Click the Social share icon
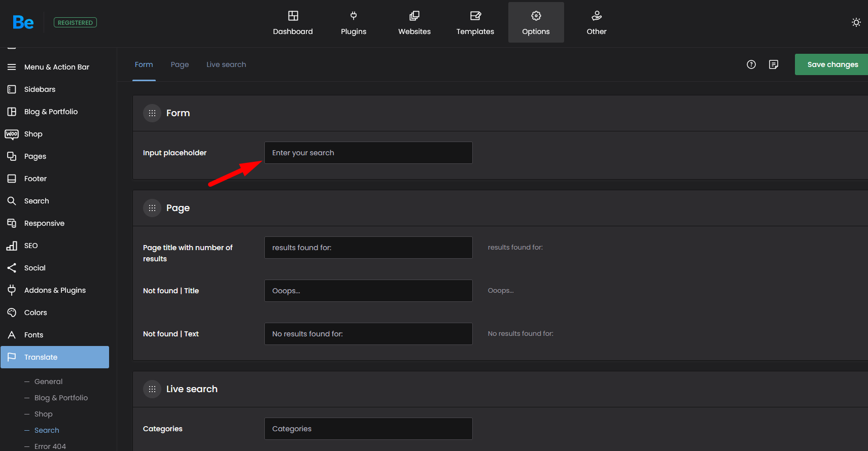 [12, 268]
